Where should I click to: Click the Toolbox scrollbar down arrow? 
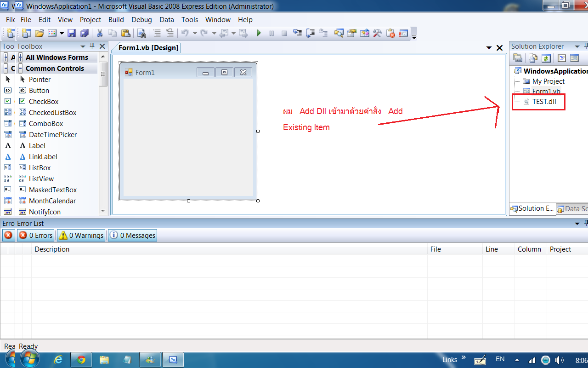(x=103, y=211)
